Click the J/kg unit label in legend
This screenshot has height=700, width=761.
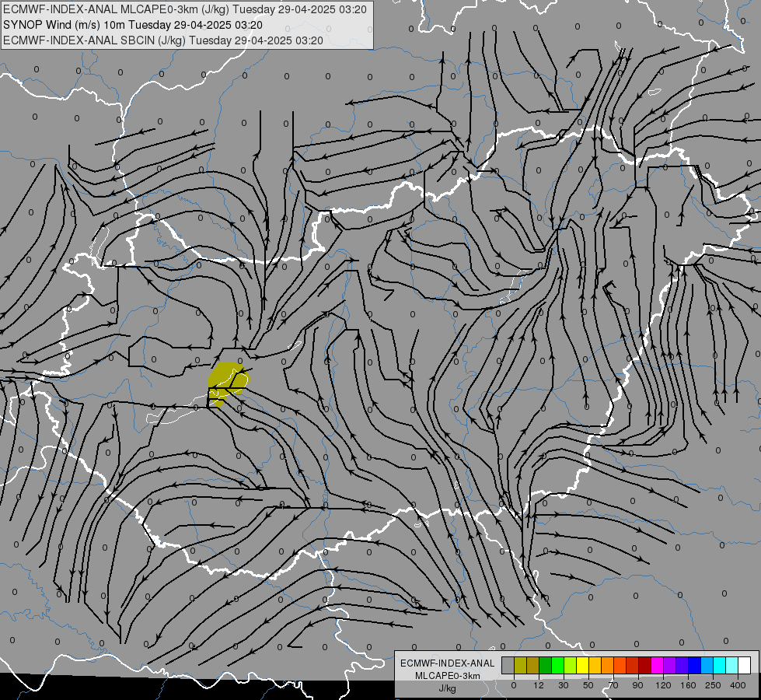[448, 688]
